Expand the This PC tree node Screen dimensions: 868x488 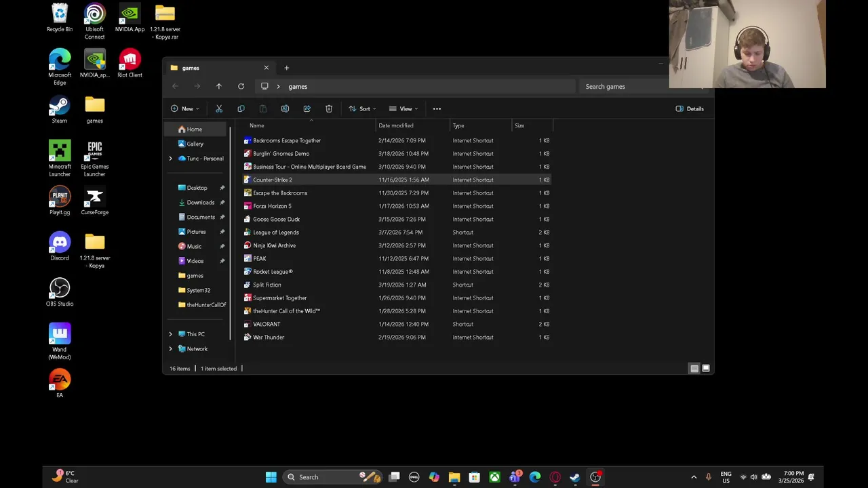click(170, 334)
